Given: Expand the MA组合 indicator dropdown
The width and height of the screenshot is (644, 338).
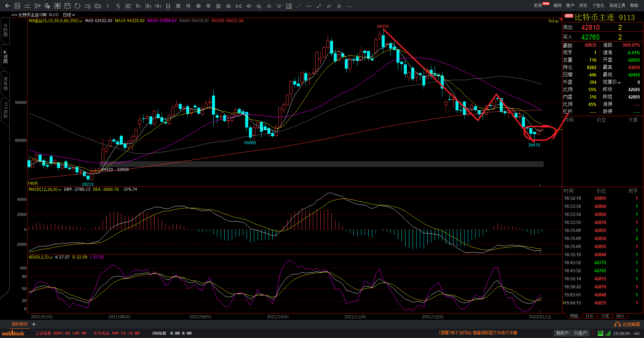Looking at the screenshot, I should click(80, 21).
